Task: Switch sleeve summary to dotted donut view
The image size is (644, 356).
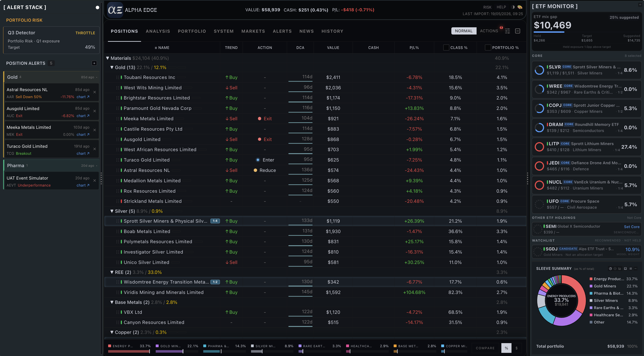Action: point(615,269)
